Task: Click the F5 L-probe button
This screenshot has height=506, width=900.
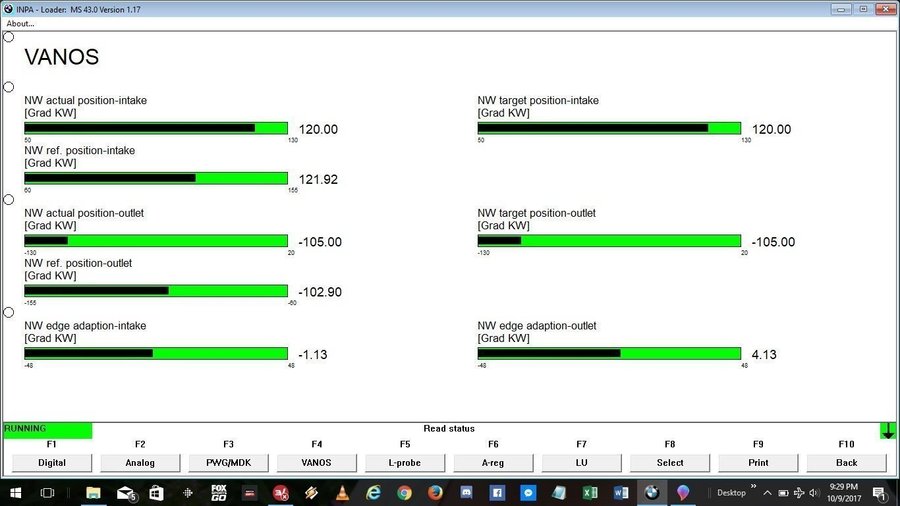Action: 405,463
